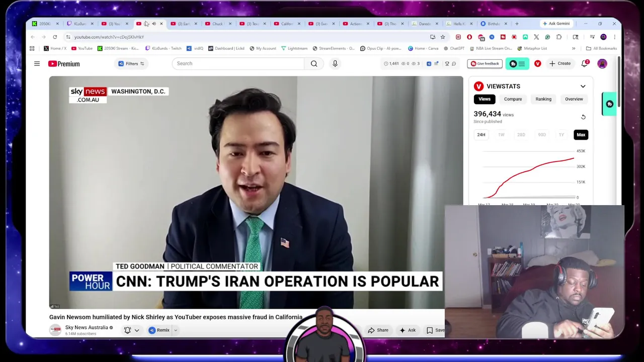Switch to the ViewStats Compare tab
The image size is (644, 362).
(513, 99)
